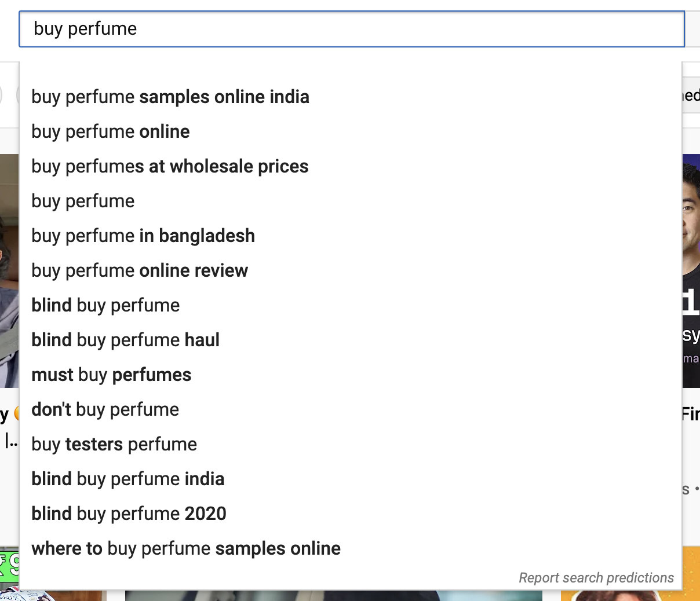Viewport: 700px width, 601px height.
Task: Select 'blind buy perfume india' suggestion
Action: point(351,479)
